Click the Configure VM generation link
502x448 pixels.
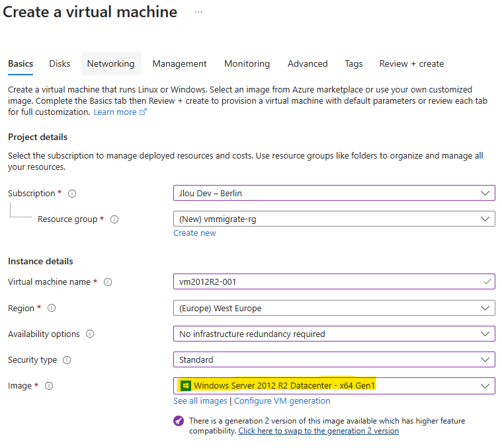[282, 401]
